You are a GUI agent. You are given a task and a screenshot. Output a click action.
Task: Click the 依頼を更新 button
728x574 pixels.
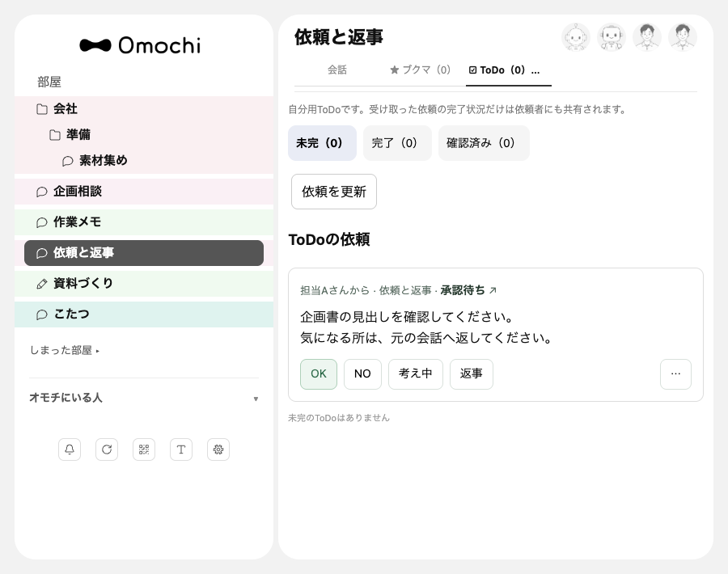pos(334,192)
